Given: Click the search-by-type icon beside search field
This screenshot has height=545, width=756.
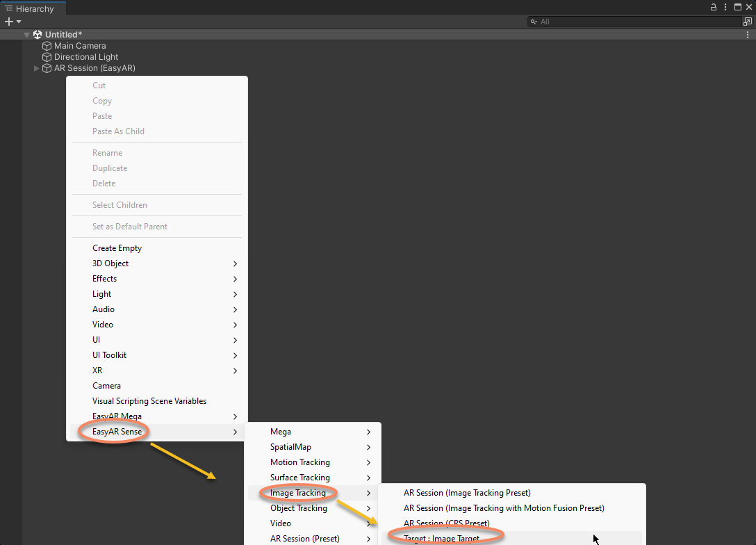Looking at the screenshot, I should [748, 22].
